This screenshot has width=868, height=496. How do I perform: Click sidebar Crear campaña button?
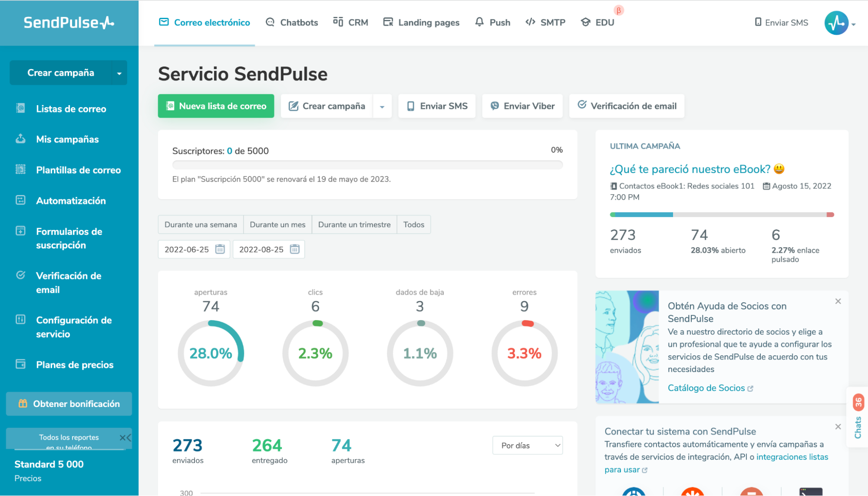point(61,73)
